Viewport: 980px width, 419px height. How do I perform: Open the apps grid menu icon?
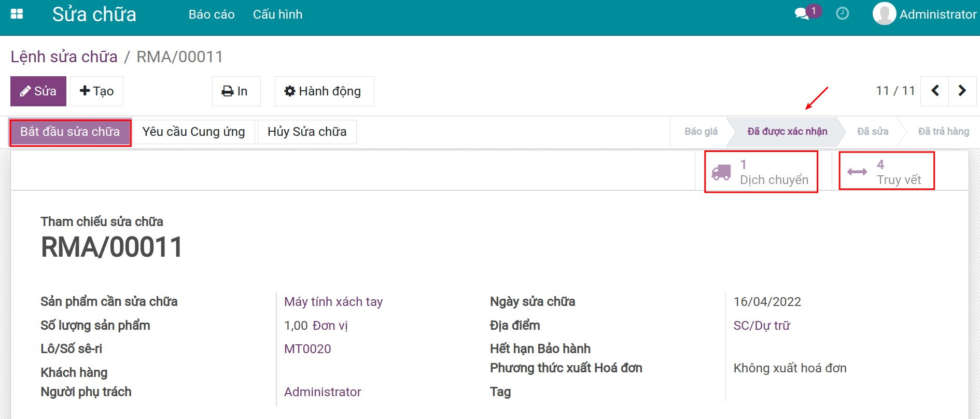click(x=17, y=14)
